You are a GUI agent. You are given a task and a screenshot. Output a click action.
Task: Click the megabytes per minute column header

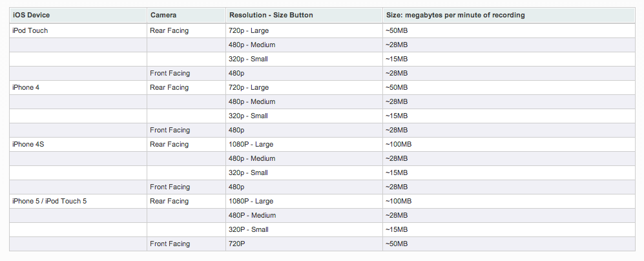pos(455,15)
